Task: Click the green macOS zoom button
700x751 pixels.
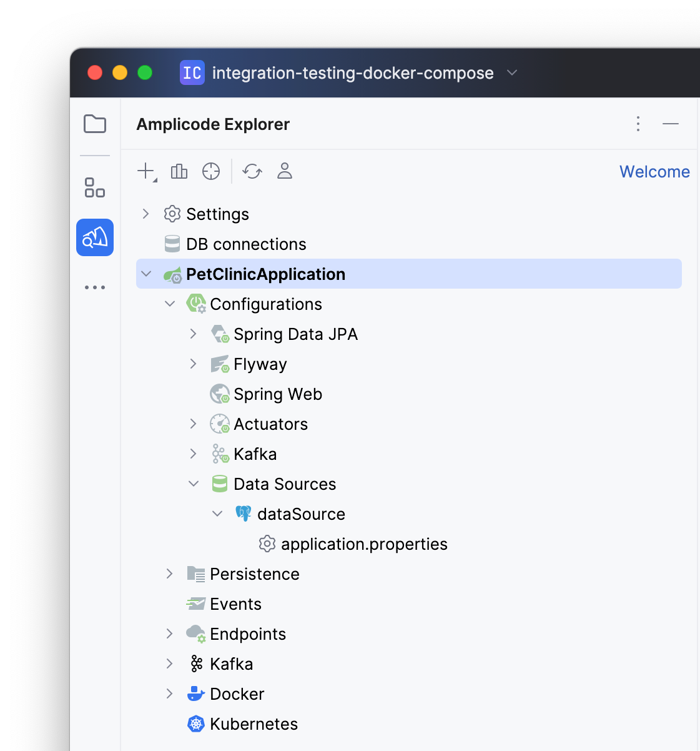Action: [145, 72]
